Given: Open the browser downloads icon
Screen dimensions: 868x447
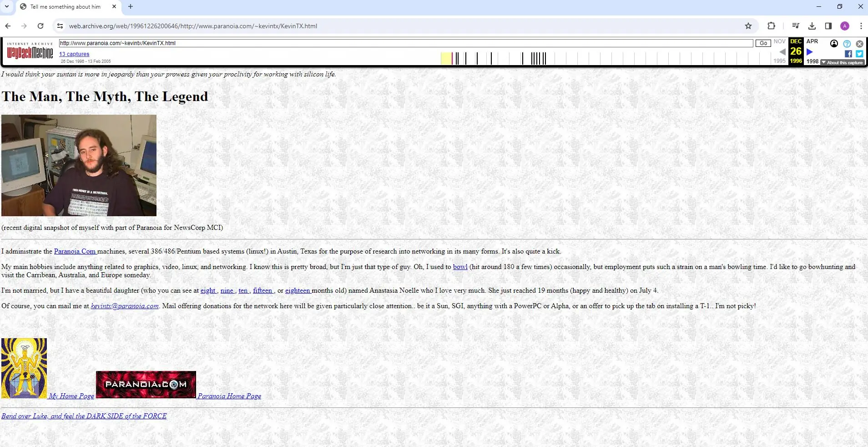Looking at the screenshot, I should coord(812,26).
